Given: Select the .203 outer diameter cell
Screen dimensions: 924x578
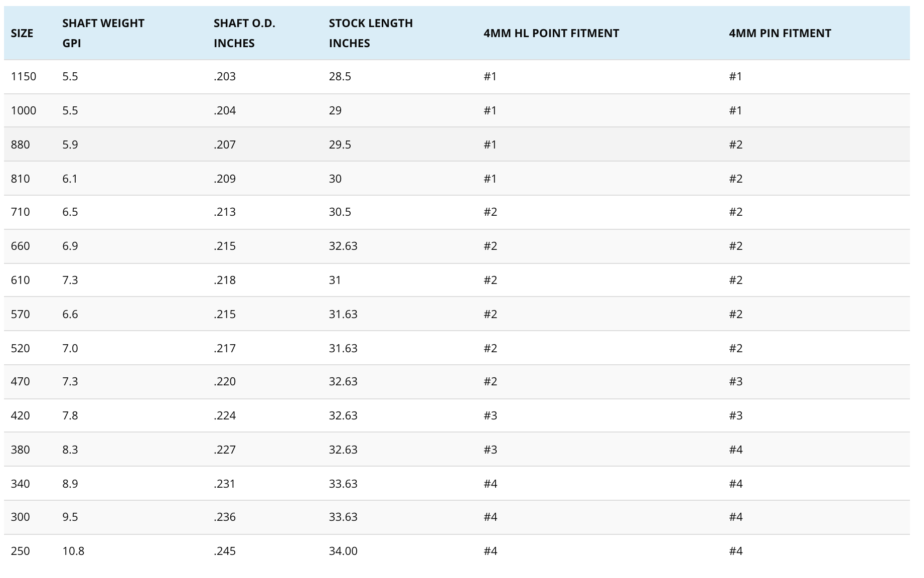Looking at the screenshot, I should (x=225, y=76).
